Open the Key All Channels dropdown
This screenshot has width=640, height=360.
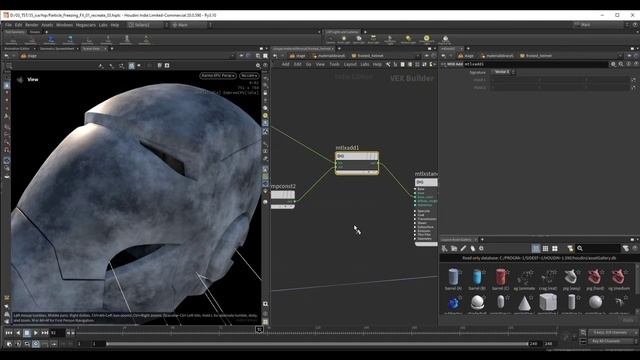(x=612, y=341)
